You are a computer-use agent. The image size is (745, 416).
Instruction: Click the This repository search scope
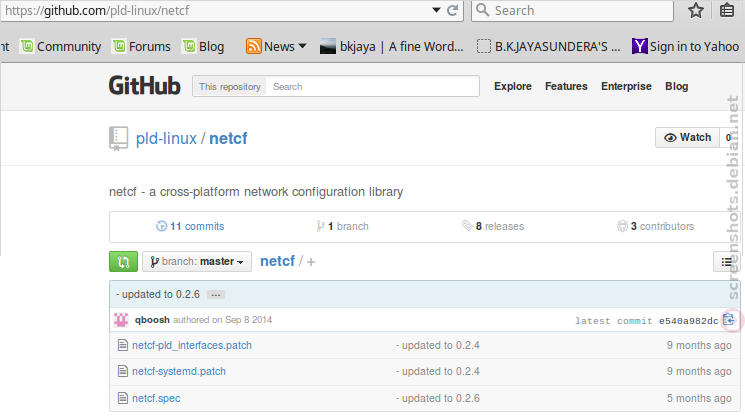(229, 86)
